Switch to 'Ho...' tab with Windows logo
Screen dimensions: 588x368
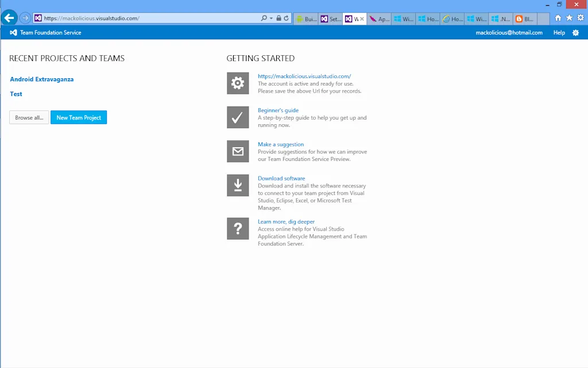pyautogui.click(x=428, y=19)
